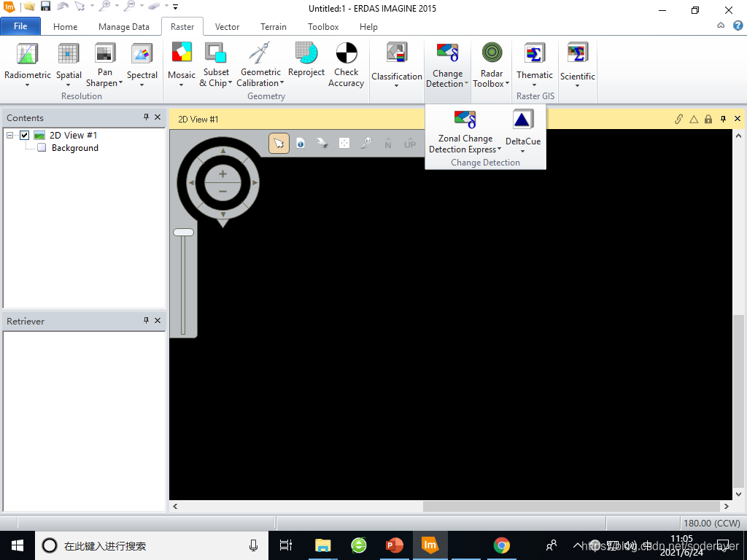747x560 pixels.
Task: Open the Classification tools
Action: (x=396, y=64)
